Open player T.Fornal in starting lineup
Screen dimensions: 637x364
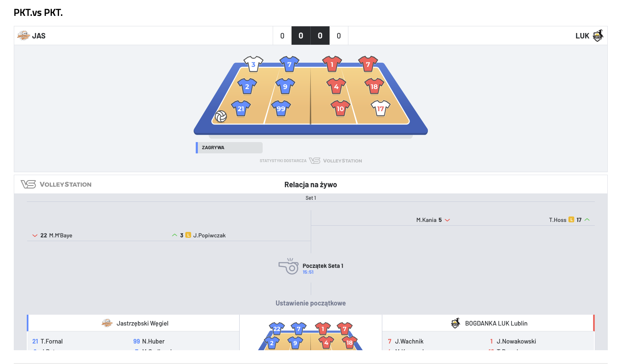[51, 341]
